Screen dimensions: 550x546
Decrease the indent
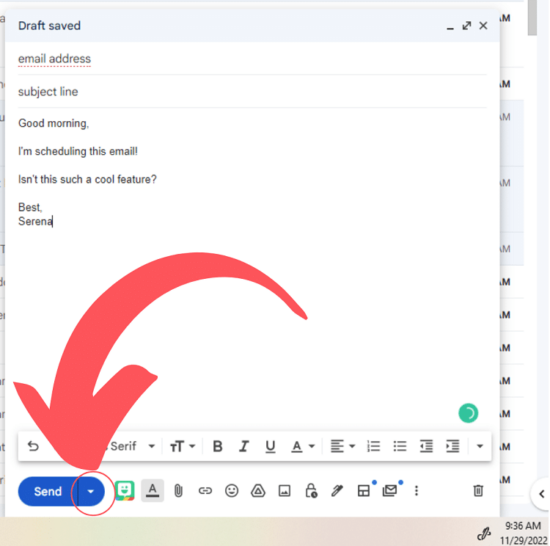[426, 446]
